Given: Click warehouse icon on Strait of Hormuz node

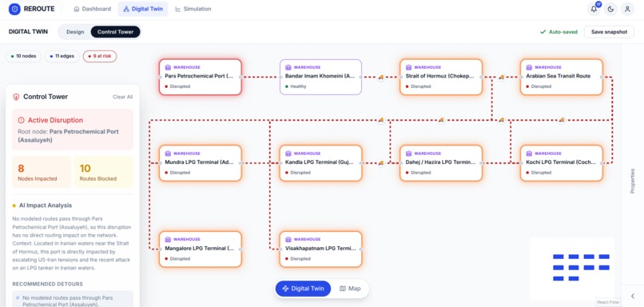Looking at the screenshot, I should pyautogui.click(x=408, y=67).
